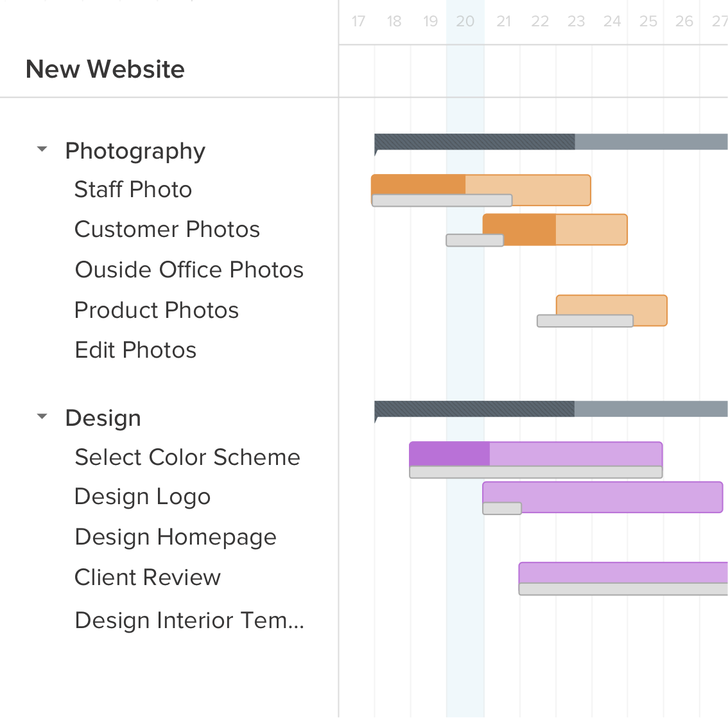Image resolution: width=728 pixels, height=718 pixels.
Task: Open the Client Review task
Action: (x=146, y=577)
